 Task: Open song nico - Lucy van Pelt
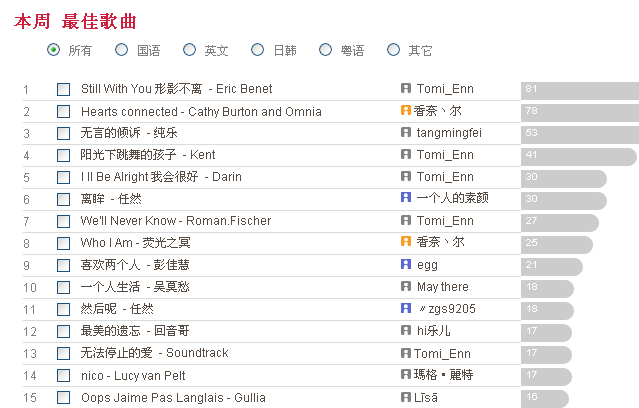tap(133, 375)
